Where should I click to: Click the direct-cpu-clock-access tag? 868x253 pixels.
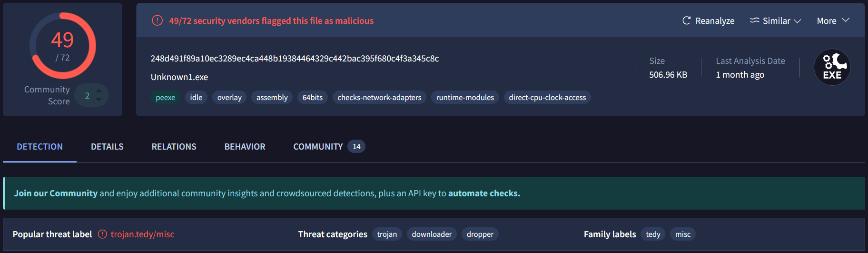click(x=547, y=98)
